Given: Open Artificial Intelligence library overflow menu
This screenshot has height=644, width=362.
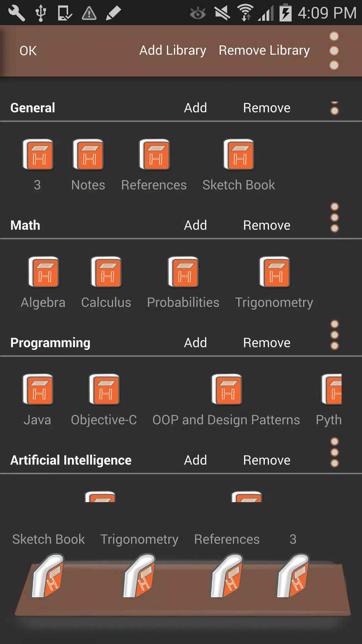Looking at the screenshot, I should point(335,452).
